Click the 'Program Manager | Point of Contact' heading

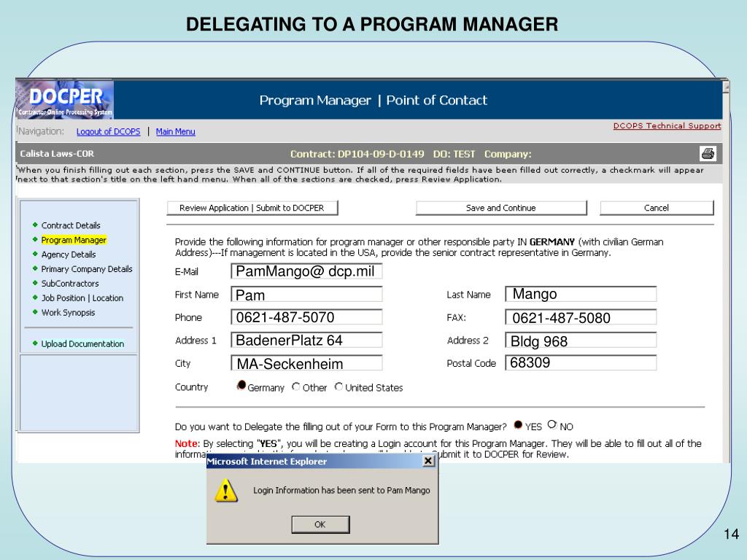[373, 100]
